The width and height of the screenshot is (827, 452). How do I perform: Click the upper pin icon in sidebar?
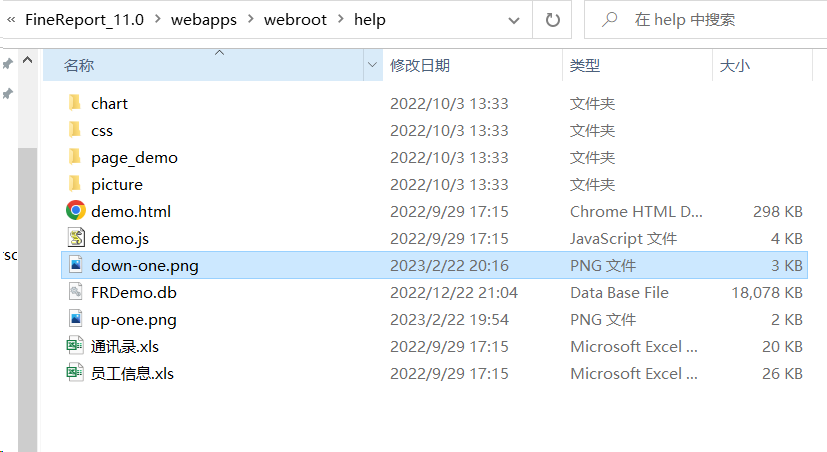pos(7,64)
